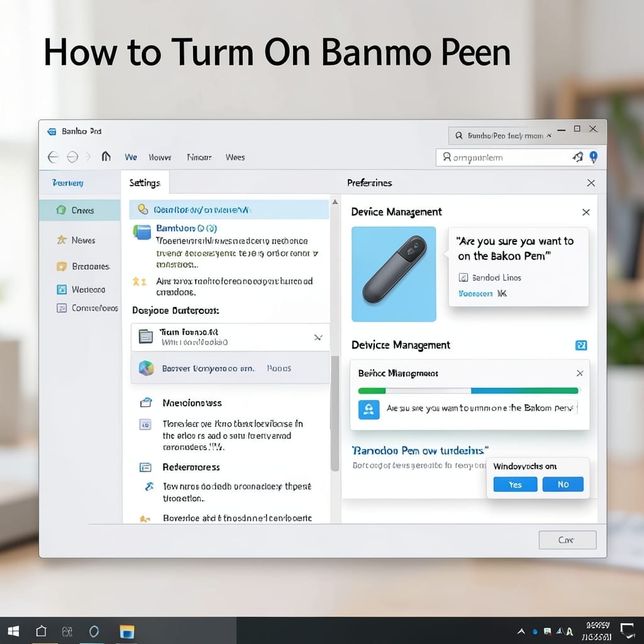The image size is (644, 644).
Task: Click the blue Deivicce Management expand icon
Action: pyautogui.click(x=581, y=345)
